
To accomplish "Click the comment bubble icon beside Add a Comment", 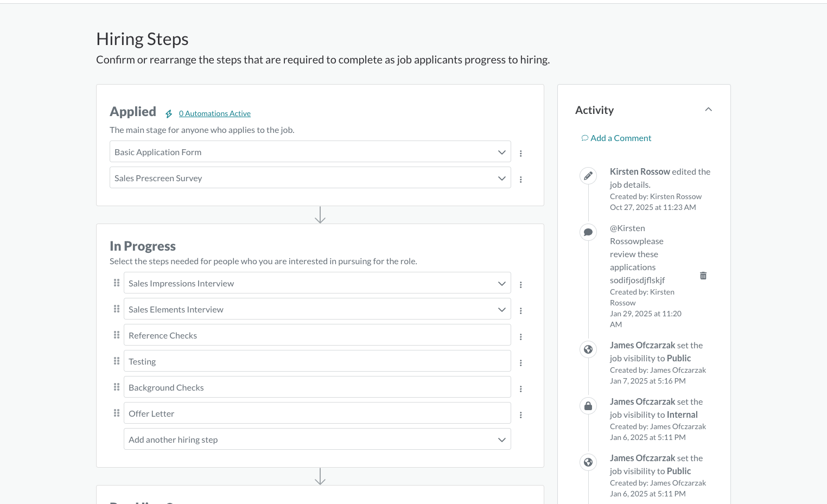I will pos(585,138).
